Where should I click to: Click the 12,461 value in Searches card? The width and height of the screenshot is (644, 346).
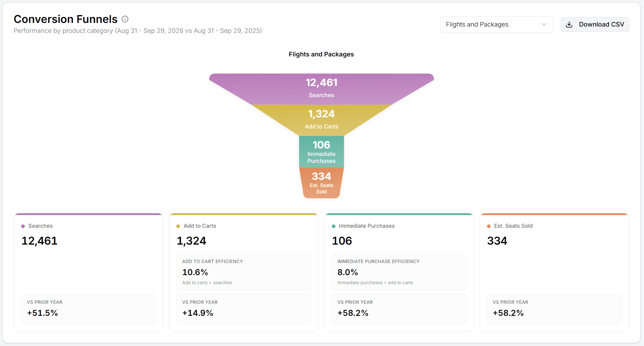tap(40, 241)
